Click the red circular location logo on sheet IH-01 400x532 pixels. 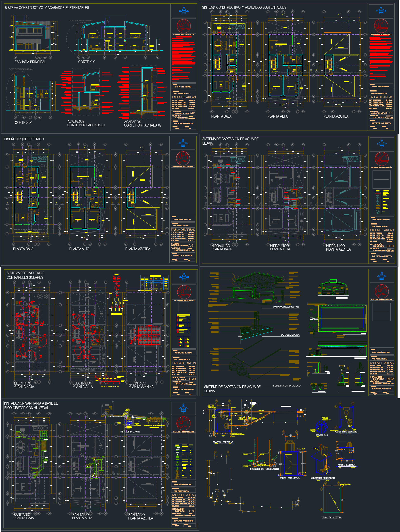coord(382,159)
